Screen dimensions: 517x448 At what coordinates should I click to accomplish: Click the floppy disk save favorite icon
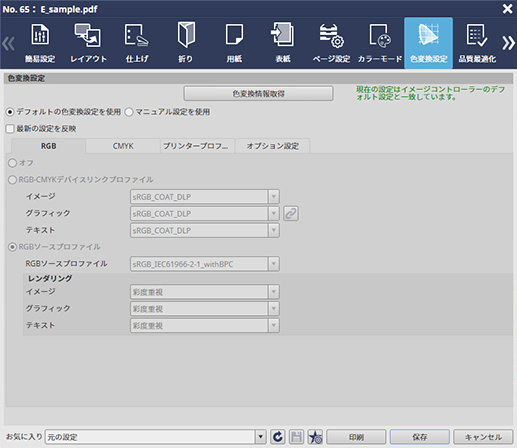pyautogui.click(x=296, y=437)
